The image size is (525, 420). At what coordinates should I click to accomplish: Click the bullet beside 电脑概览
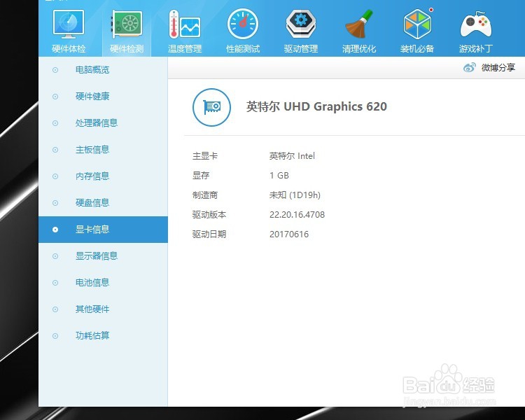55,70
